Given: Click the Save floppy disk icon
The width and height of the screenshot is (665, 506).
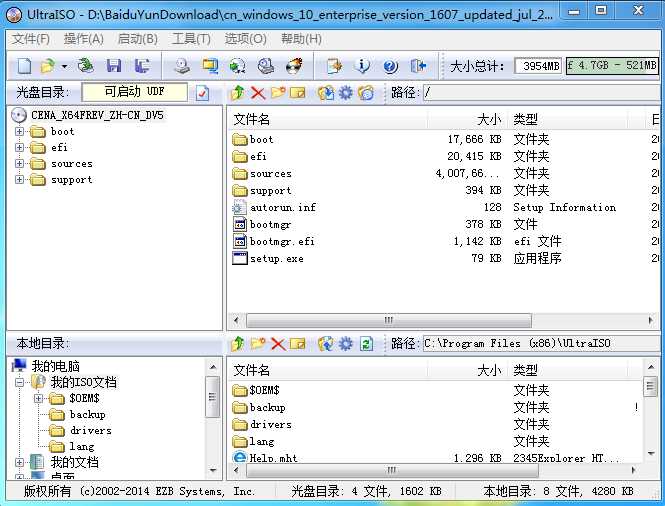Looking at the screenshot, I should pos(114,66).
